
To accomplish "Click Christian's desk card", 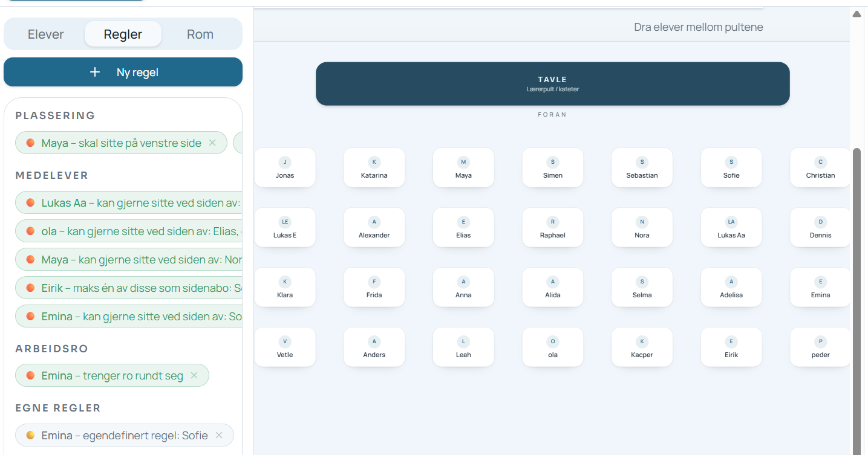I will point(820,168).
